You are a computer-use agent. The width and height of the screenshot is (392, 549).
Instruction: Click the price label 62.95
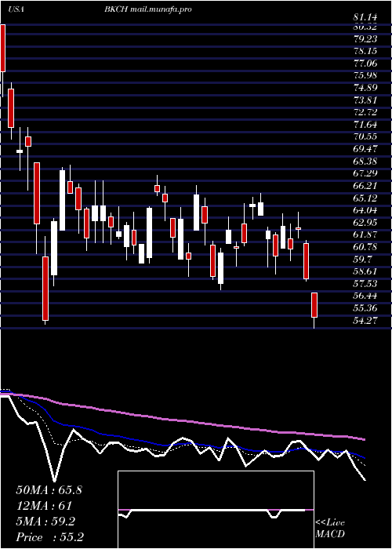[x=366, y=223]
